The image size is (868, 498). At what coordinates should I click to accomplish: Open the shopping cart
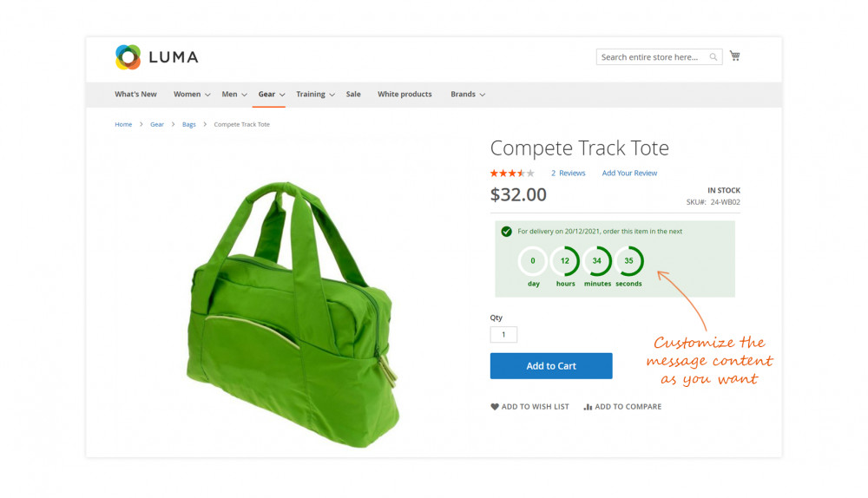tap(734, 56)
